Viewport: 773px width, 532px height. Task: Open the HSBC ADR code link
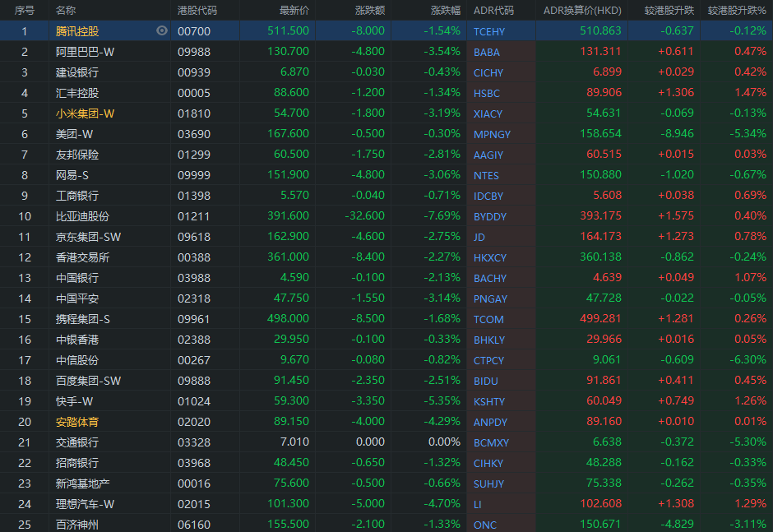(486, 93)
